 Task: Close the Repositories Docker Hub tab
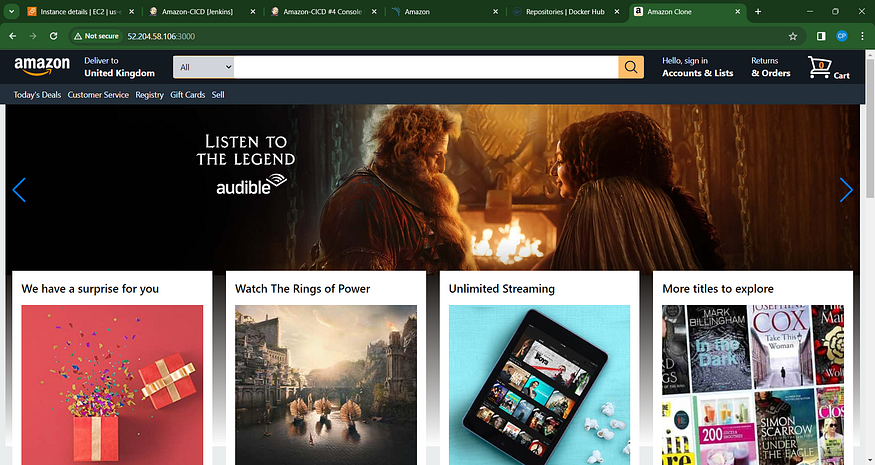pos(617,11)
